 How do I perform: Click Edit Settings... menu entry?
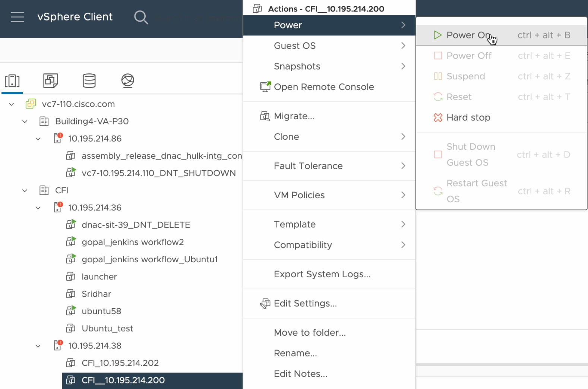coord(329,303)
